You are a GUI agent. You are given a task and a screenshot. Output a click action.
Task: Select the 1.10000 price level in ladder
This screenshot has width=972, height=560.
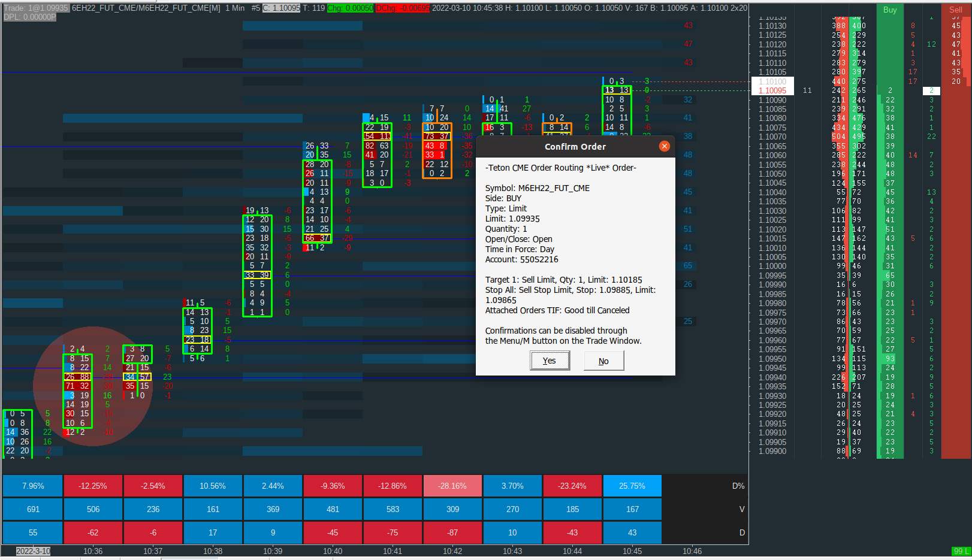click(772, 266)
